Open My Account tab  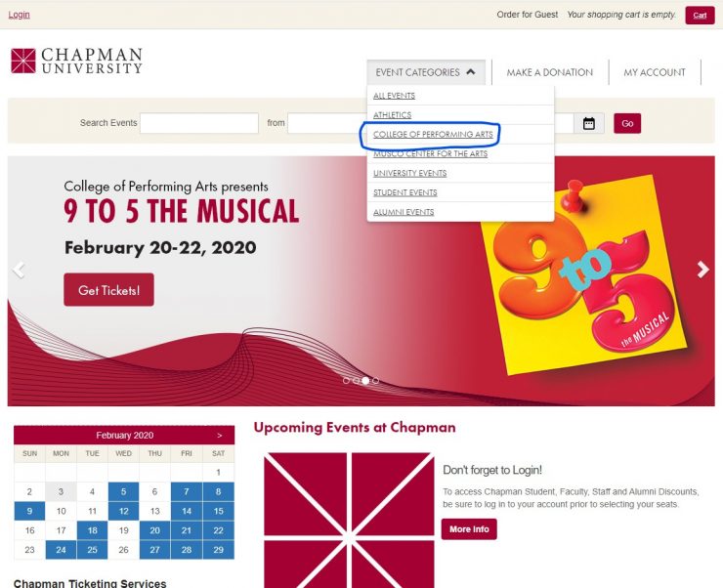tap(655, 72)
